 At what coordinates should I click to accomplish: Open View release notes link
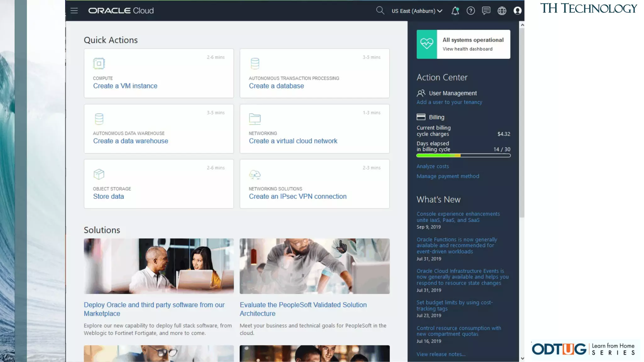(441, 354)
